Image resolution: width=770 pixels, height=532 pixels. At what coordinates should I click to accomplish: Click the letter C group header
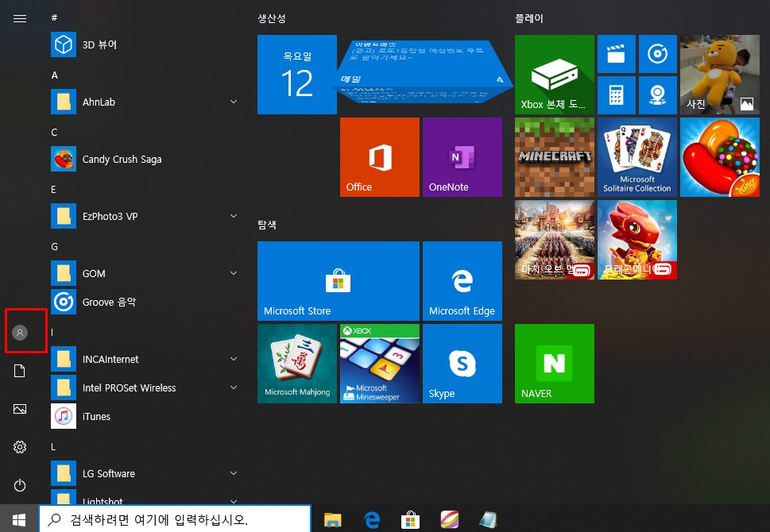tap(54, 132)
